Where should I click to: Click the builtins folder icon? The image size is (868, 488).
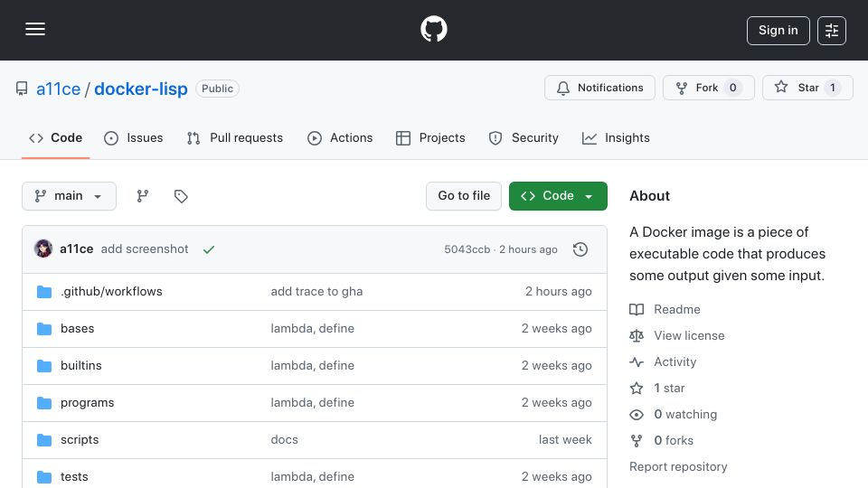44,366
